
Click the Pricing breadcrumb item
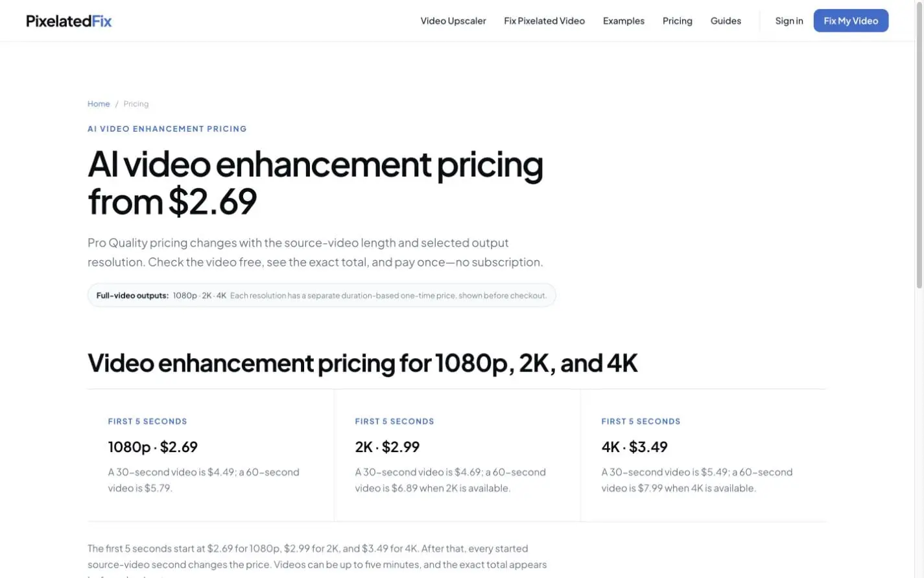tap(136, 104)
